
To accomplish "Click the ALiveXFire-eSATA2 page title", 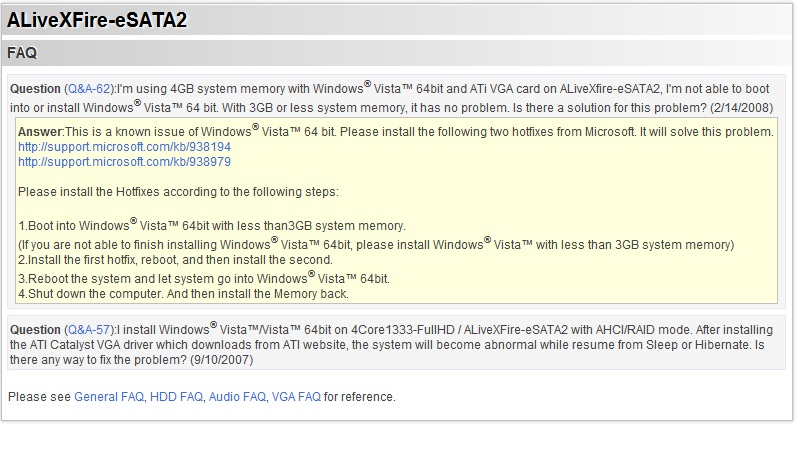I will click(97, 20).
